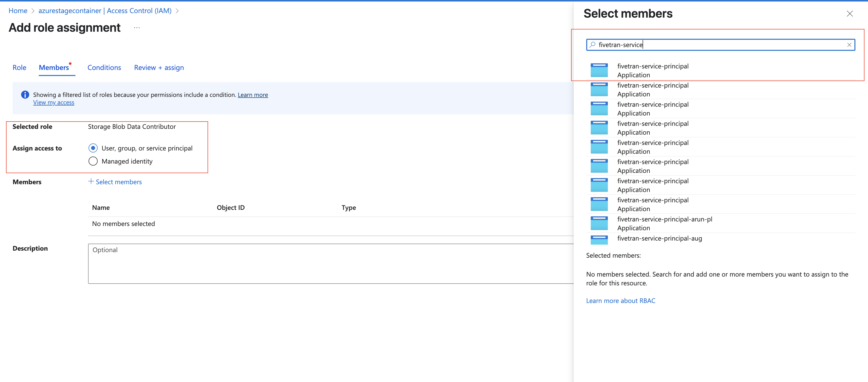Choose the fivetran-service-principal-aug entry
868x382 pixels.
coord(720,239)
